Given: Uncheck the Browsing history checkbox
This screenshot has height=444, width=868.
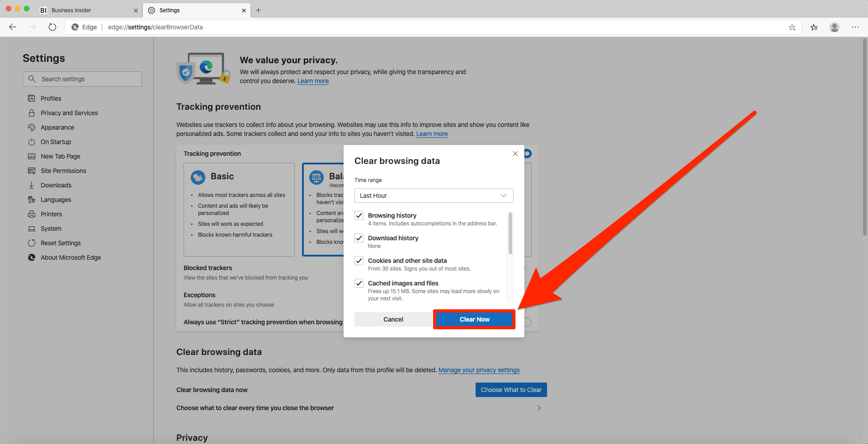Looking at the screenshot, I should pyautogui.click(x=359, y=215).
